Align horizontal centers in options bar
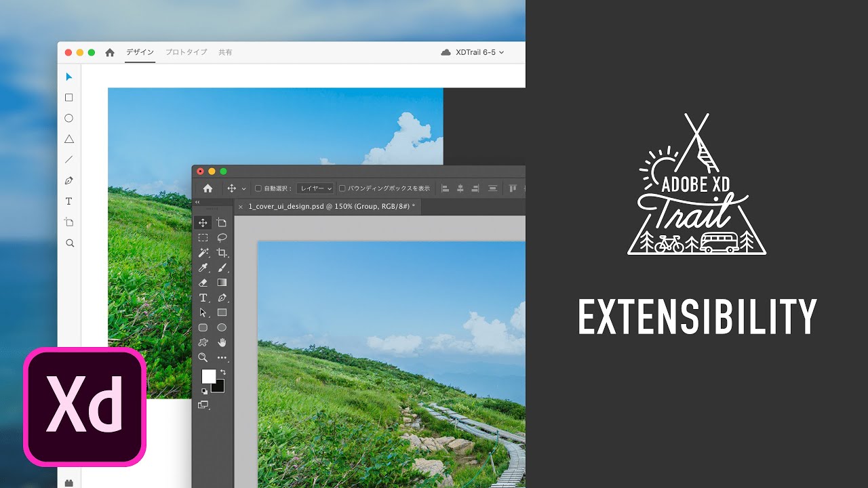The image size is (868, 488). (460, 188)
